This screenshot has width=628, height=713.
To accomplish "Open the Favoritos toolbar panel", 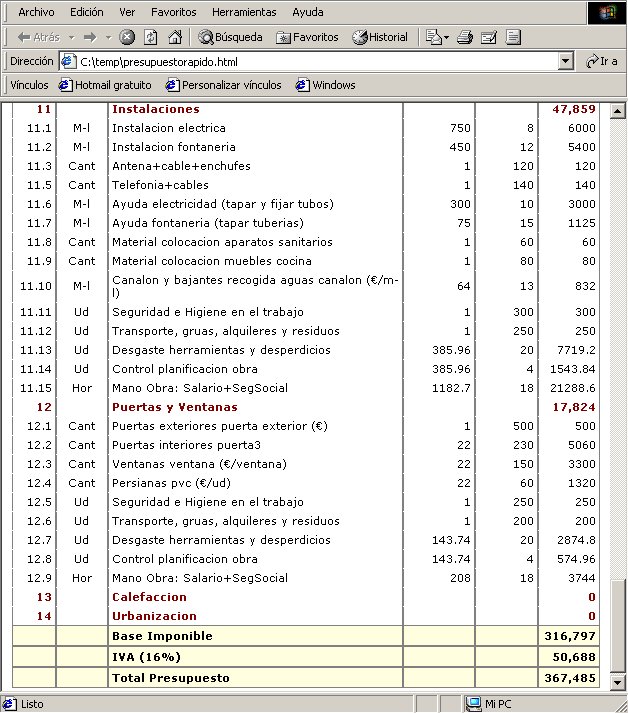I will click(307, 37).
